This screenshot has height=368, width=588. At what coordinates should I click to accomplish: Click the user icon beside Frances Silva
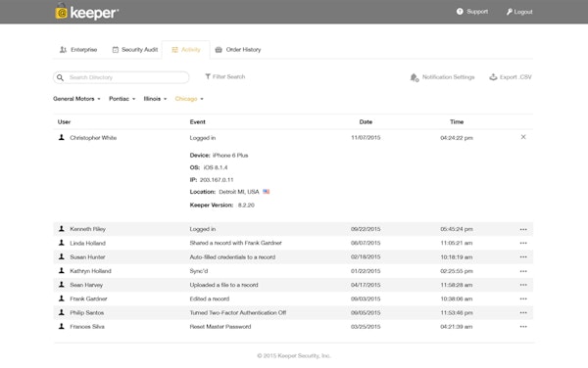(62, 326)
